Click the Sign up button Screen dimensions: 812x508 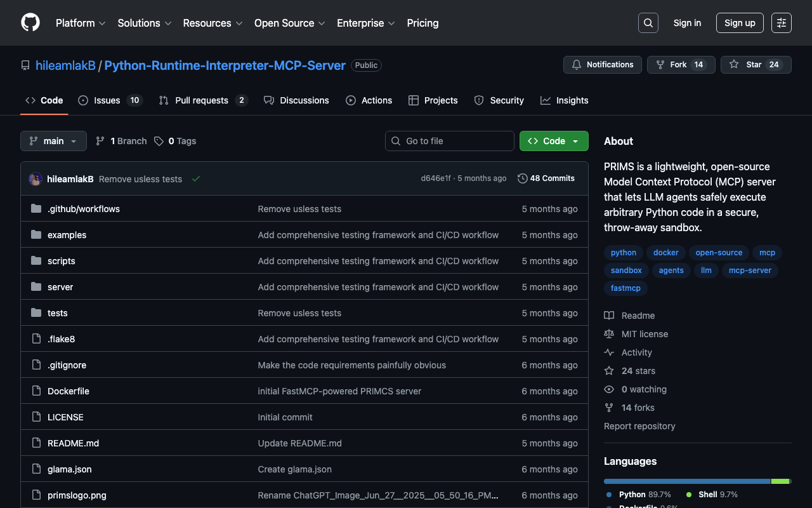739,23
